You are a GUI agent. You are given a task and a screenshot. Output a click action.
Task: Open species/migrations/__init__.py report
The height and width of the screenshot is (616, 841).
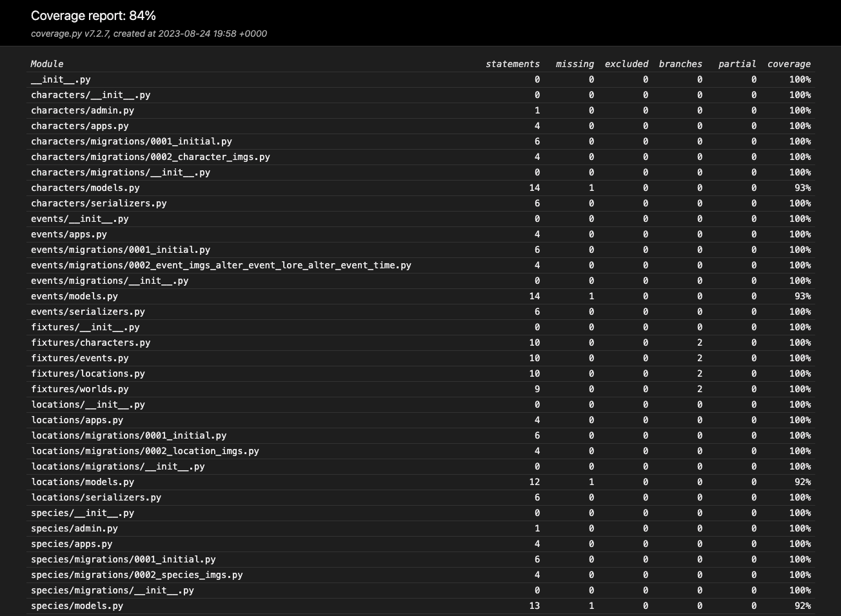pyautogui.click(x=112, y=590)
